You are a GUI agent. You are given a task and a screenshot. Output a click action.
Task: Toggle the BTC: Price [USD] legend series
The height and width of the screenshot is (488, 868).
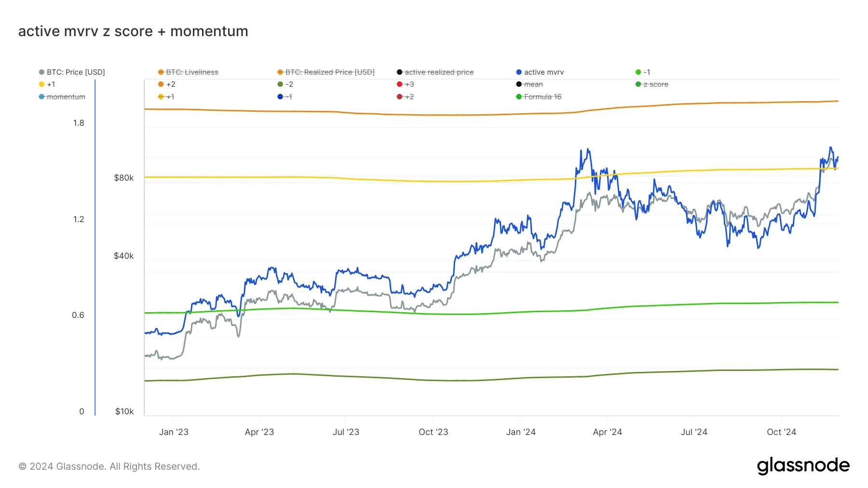click(72, 72)
